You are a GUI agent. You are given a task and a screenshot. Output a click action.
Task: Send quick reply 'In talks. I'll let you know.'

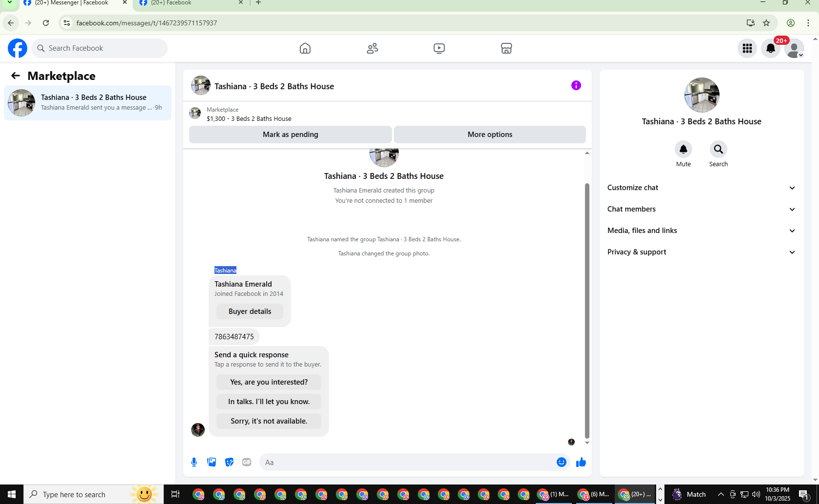pos(269,402)
